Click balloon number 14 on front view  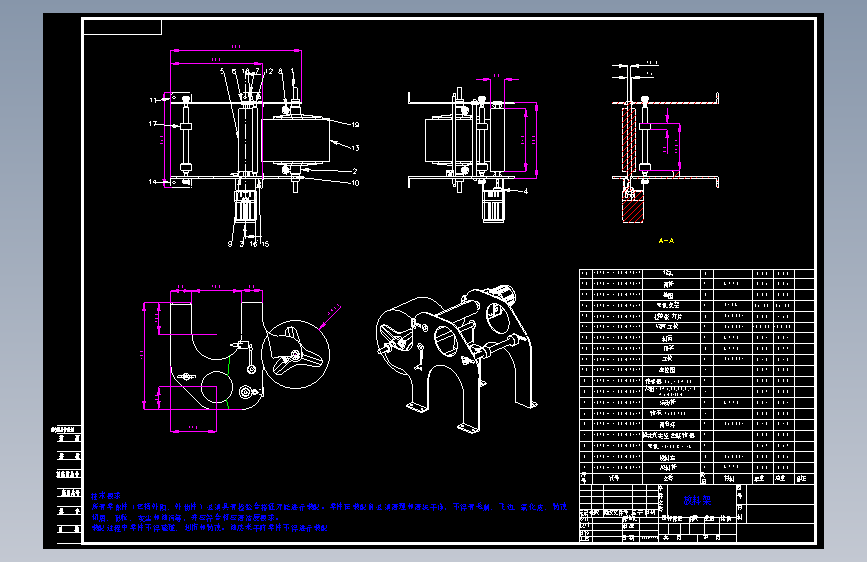click(x=153, y=181)
